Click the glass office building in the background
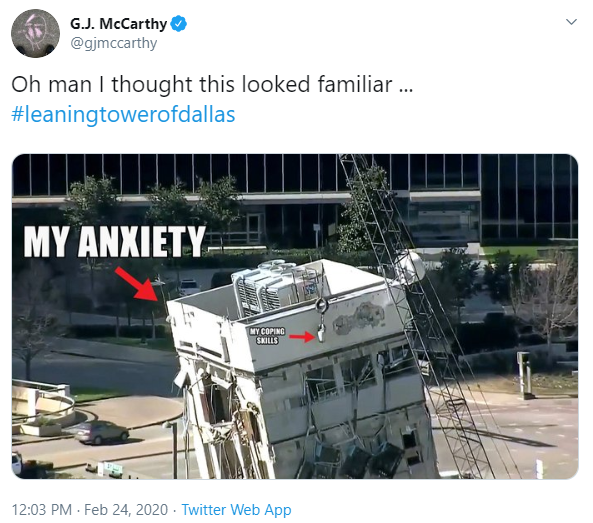 coord(295,197)
